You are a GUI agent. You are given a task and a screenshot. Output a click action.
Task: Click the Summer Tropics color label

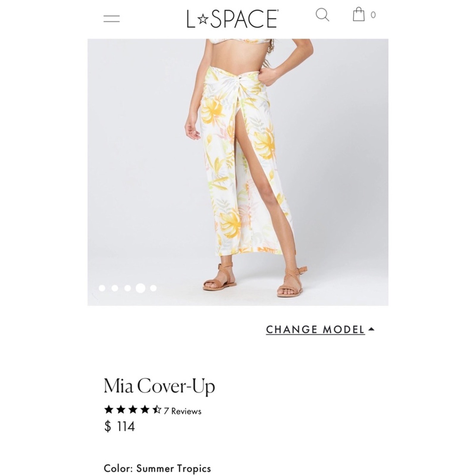(174, 469)
